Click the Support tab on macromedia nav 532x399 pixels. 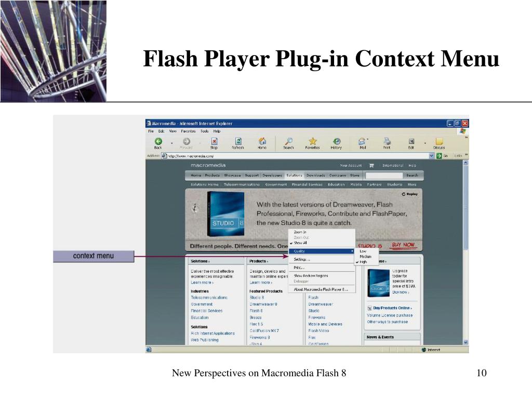252,175
